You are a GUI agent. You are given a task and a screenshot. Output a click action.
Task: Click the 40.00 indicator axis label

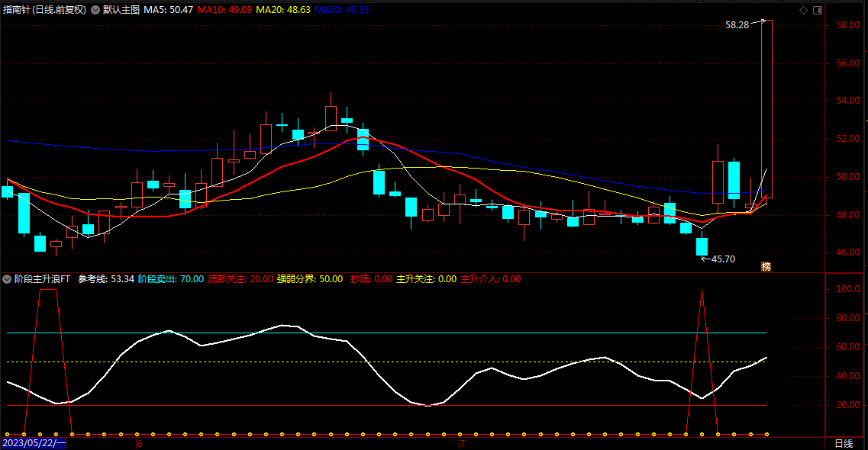848,376
